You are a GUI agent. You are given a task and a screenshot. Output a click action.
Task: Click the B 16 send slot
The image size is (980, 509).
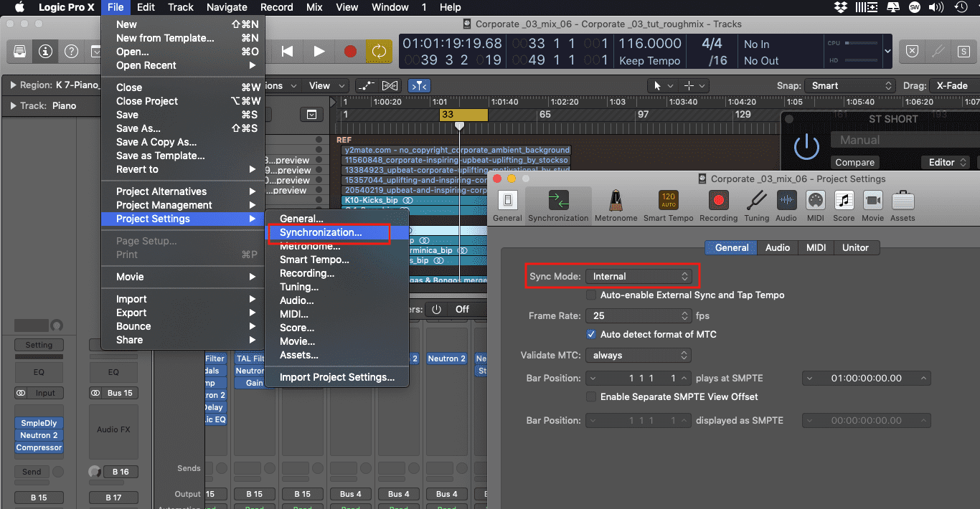click(120, 472)
